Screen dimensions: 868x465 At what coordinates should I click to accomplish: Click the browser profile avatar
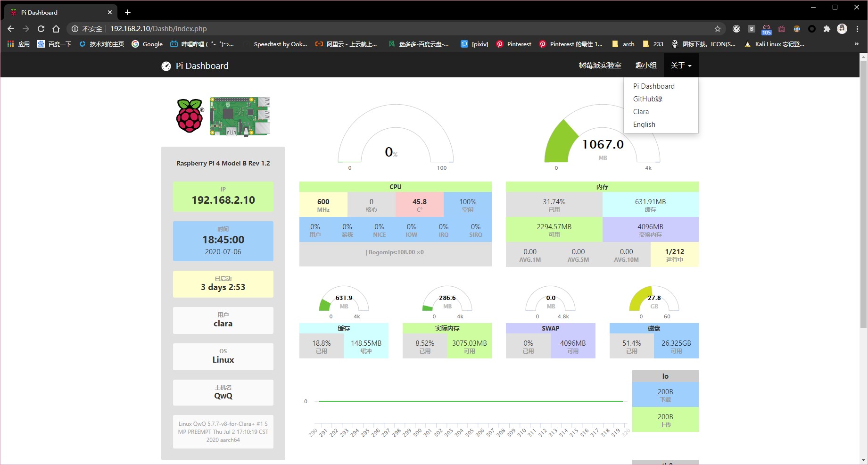[x=842, y=29]
